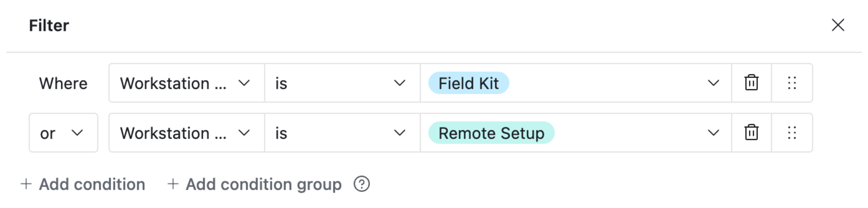Expand the Remote Setup value dropdown
Viewport: 868px width, 208px height.
point(713,133)
